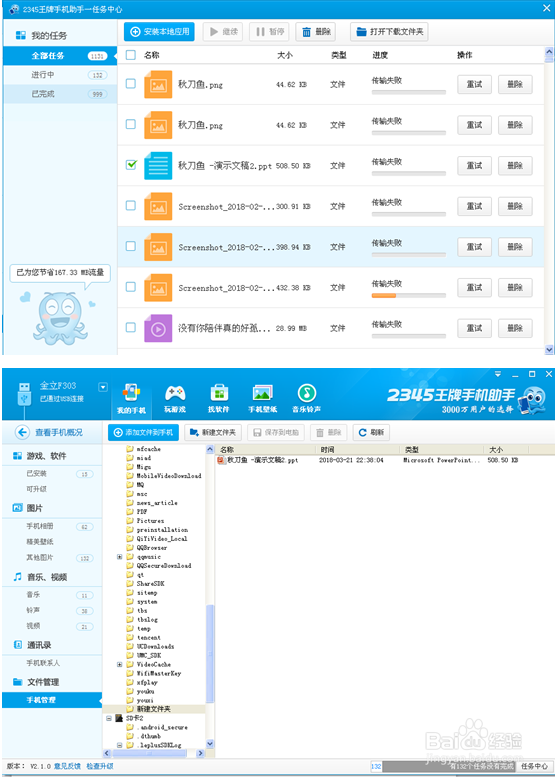Switch to 玩游戏 tab
This screenshot has width=555, height=778.
175,398
